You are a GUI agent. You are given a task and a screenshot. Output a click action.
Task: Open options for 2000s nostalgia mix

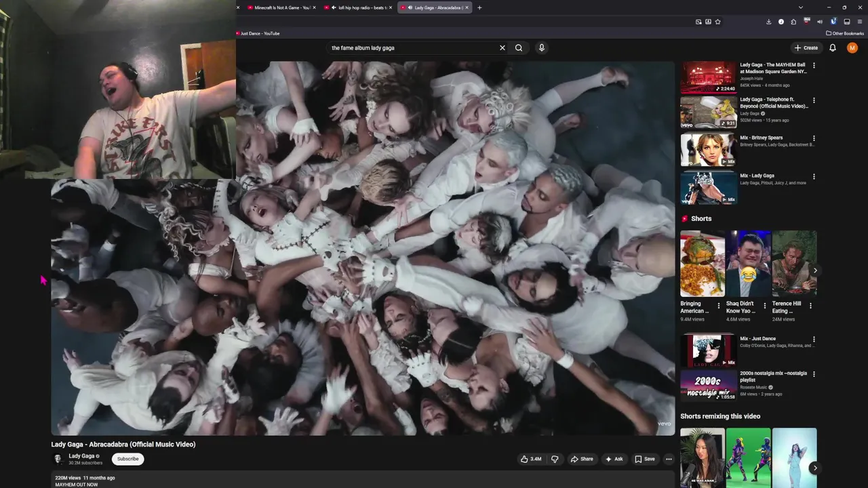(814, 374)
